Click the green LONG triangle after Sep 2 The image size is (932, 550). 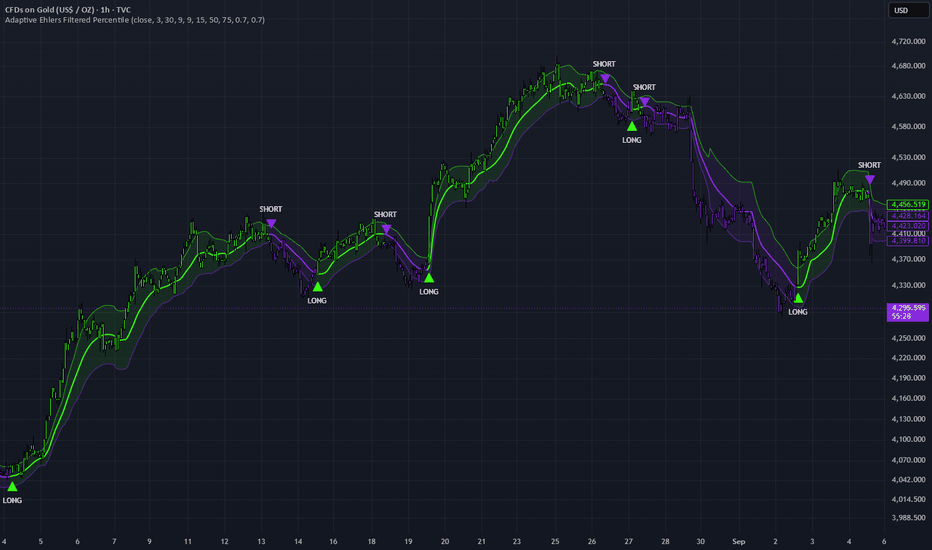[x=798, y=298]
